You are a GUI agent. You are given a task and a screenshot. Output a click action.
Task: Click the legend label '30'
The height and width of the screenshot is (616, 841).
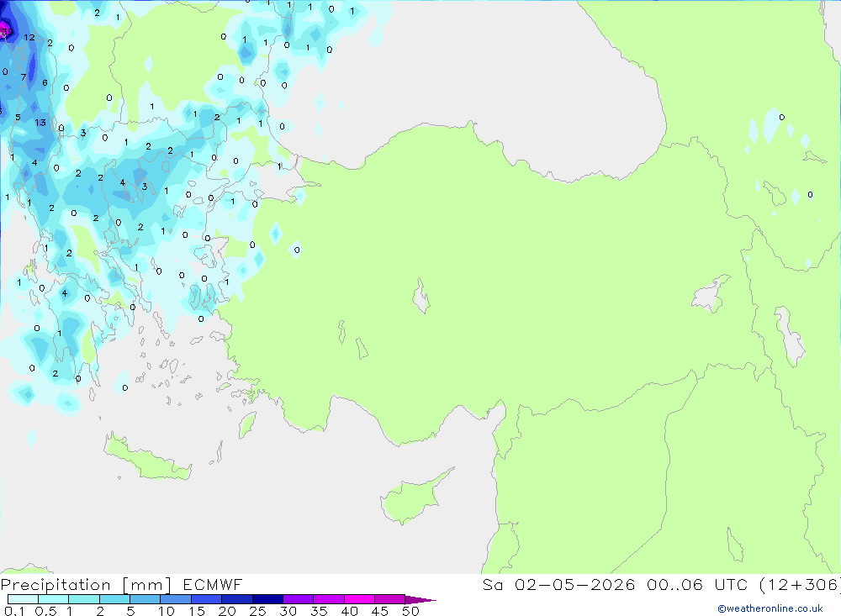[288, 611]
